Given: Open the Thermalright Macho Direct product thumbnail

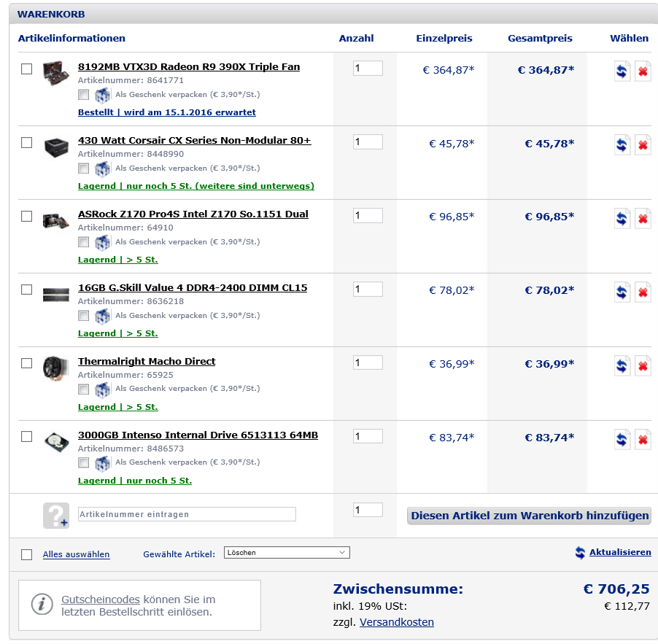Looking at the screenshot, I should pyautogui.click(x=55, y=366).
